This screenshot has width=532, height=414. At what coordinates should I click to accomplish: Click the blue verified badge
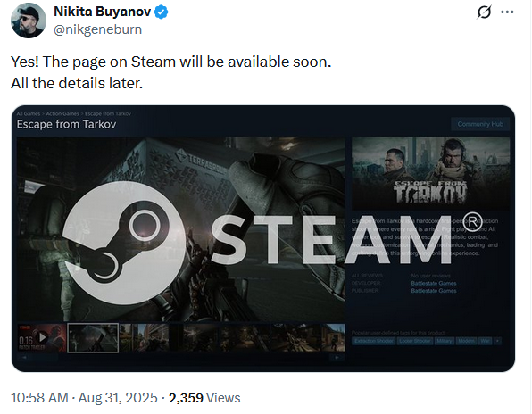161,12
